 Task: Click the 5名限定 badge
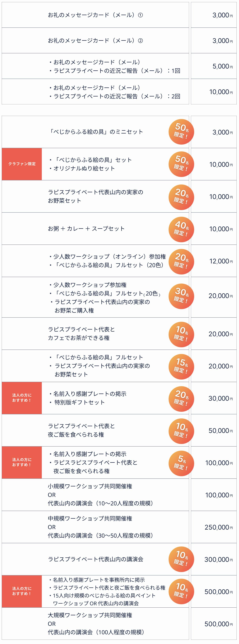coord(181,463)
